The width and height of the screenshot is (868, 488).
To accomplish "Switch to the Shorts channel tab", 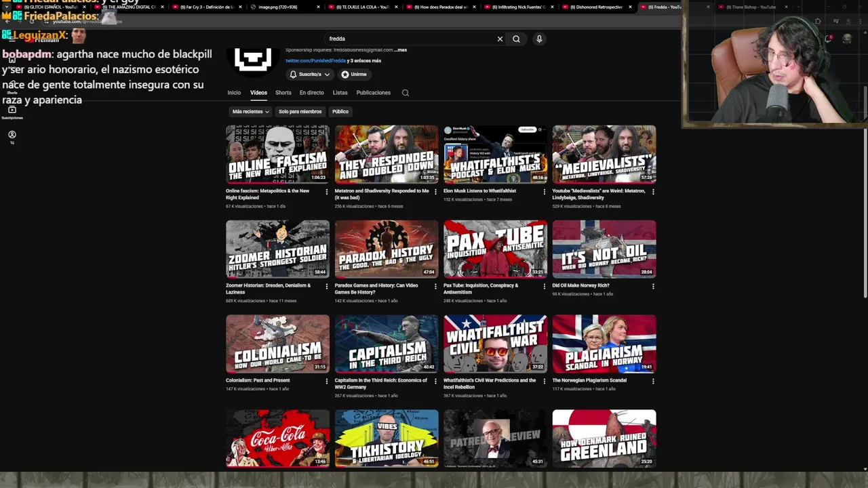I will pos(283,93).
